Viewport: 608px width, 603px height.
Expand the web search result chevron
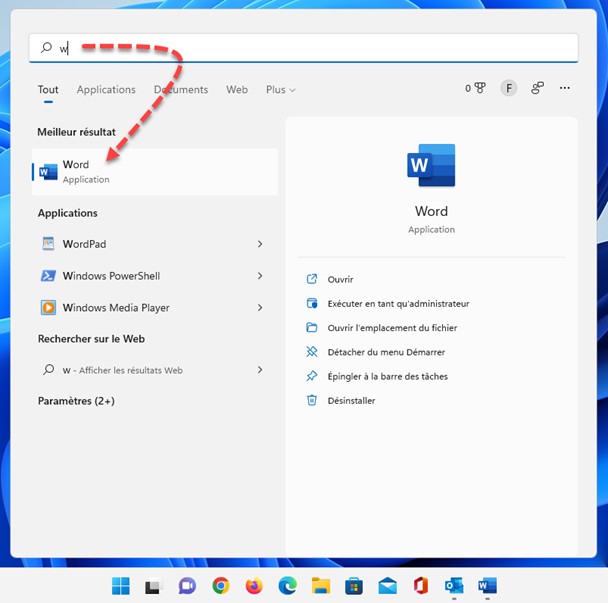tap(260, 370)
